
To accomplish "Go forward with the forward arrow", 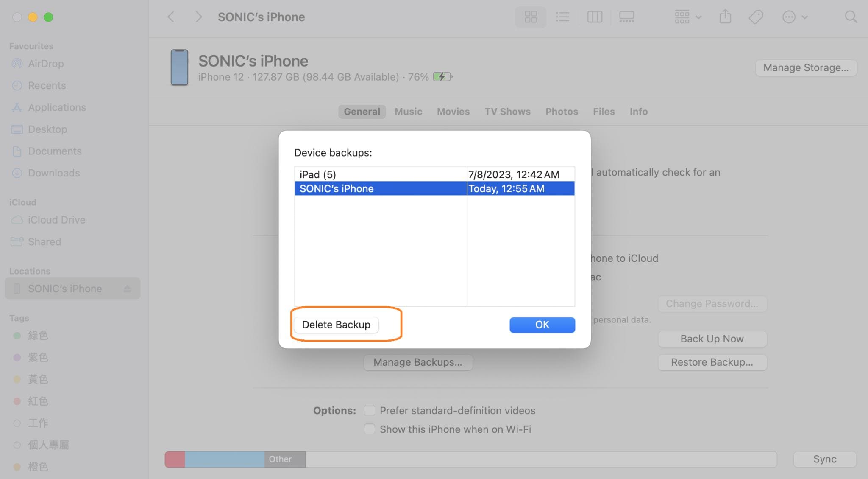I will tap(198, 17).
